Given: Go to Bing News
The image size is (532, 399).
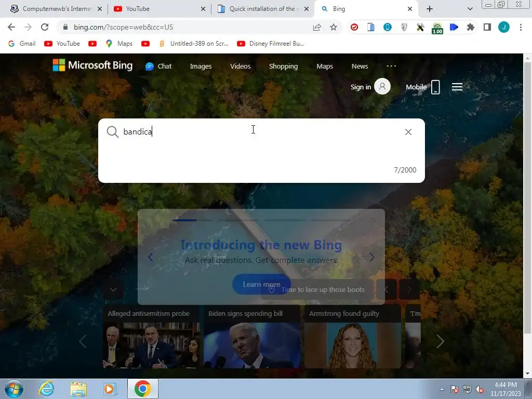Looking at the screenshot, I should click(360, 66).
